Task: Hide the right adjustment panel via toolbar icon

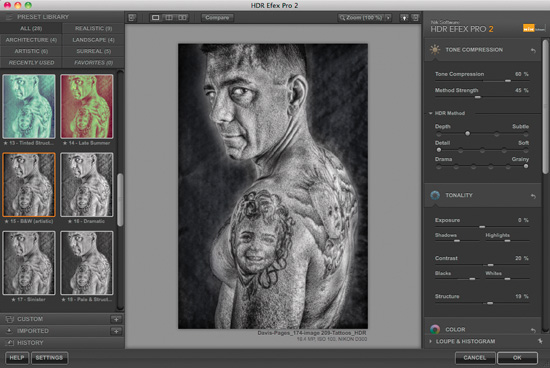Action: pos(415,18)
